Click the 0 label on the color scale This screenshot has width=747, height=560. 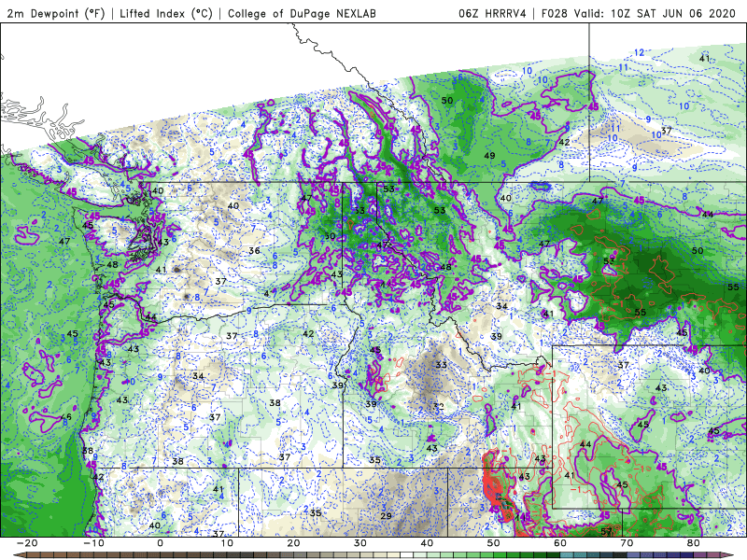coord(160,543)
